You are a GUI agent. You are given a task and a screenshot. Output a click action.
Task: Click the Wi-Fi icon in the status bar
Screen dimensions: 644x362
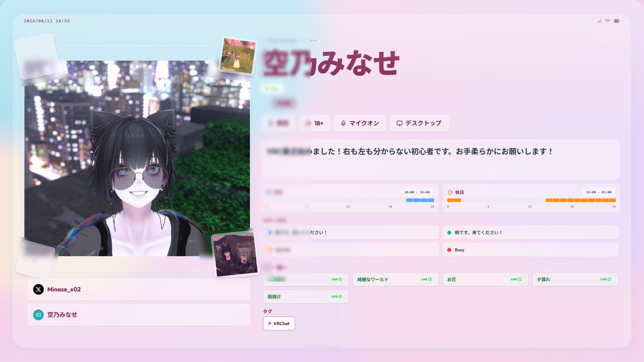[608, 21]
